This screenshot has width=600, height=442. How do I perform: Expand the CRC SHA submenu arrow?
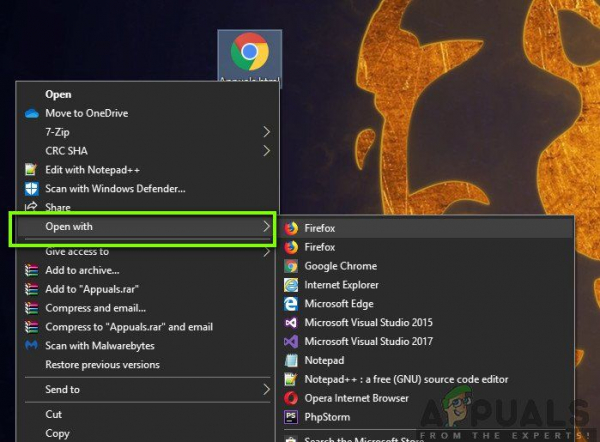point(267,151)
